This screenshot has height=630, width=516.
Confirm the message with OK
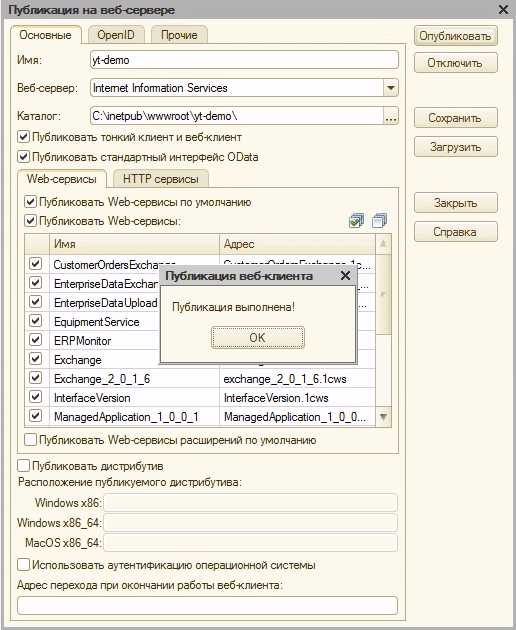tap(258, 338)
